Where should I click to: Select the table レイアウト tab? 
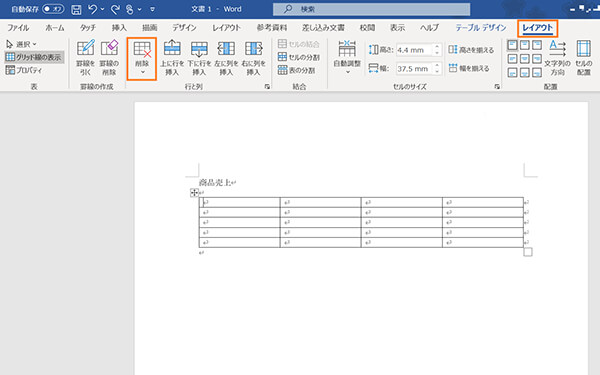538,28
